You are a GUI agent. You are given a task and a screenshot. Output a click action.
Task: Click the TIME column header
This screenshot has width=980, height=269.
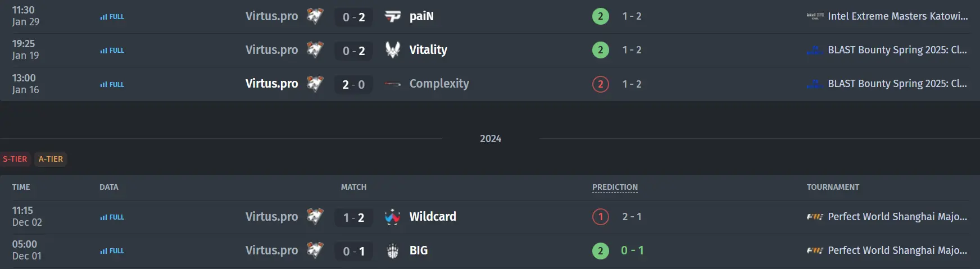click(21, 187)
